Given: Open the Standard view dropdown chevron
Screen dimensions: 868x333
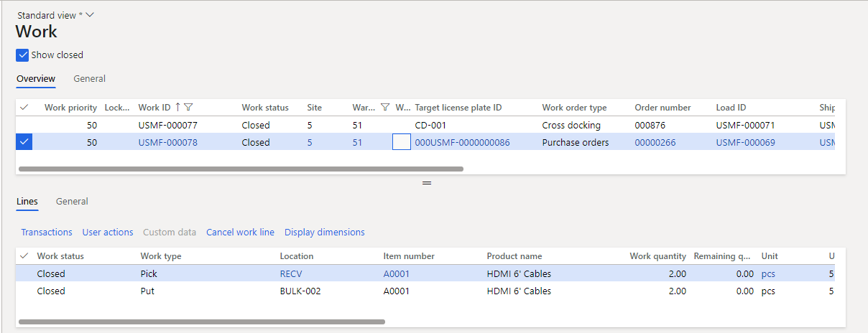Looking at the screenshot, I should click(90, 15).
